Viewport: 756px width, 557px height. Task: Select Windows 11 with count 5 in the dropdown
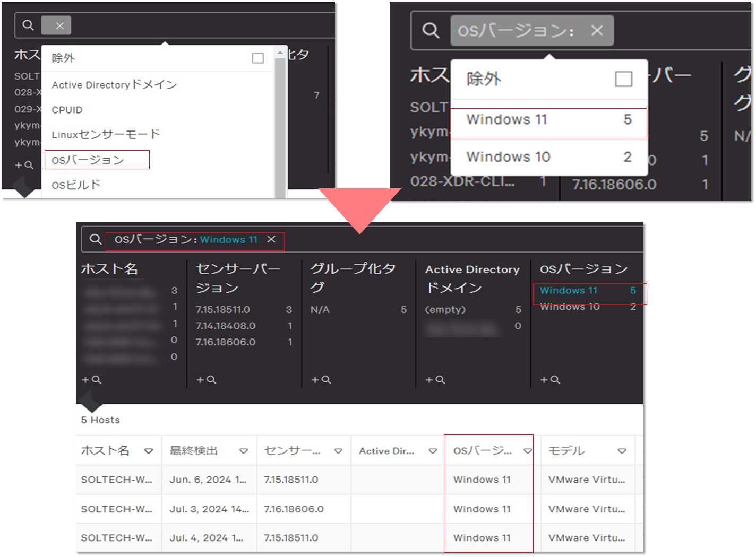pyautogui.click(x=549, y=120)
